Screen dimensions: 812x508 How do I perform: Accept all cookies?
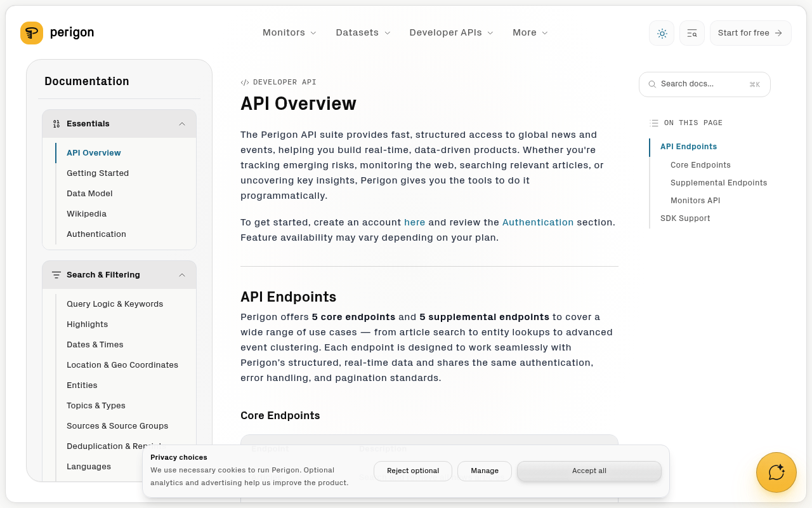[589, 471]
